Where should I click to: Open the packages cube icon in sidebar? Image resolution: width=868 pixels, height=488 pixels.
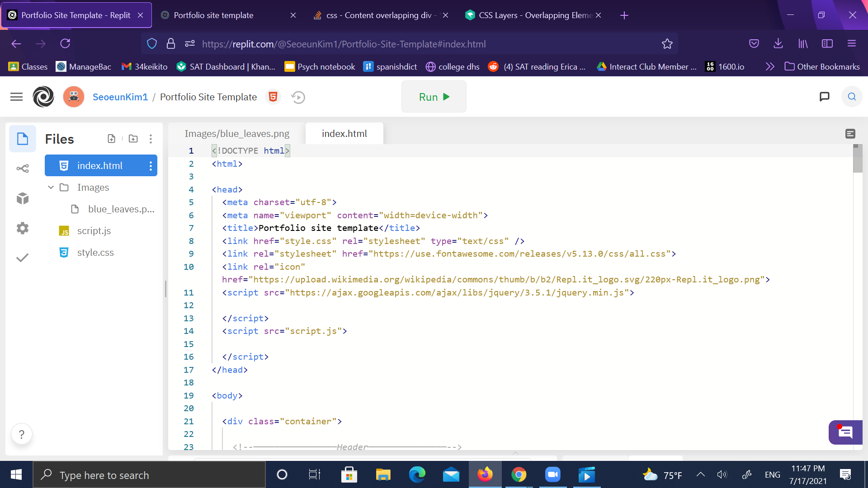(23, 198)
